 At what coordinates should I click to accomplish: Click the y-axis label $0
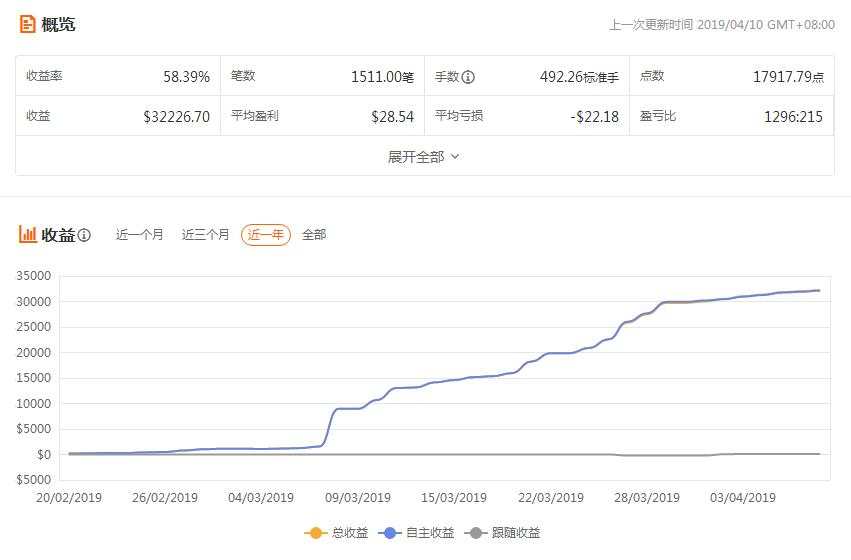44,455
